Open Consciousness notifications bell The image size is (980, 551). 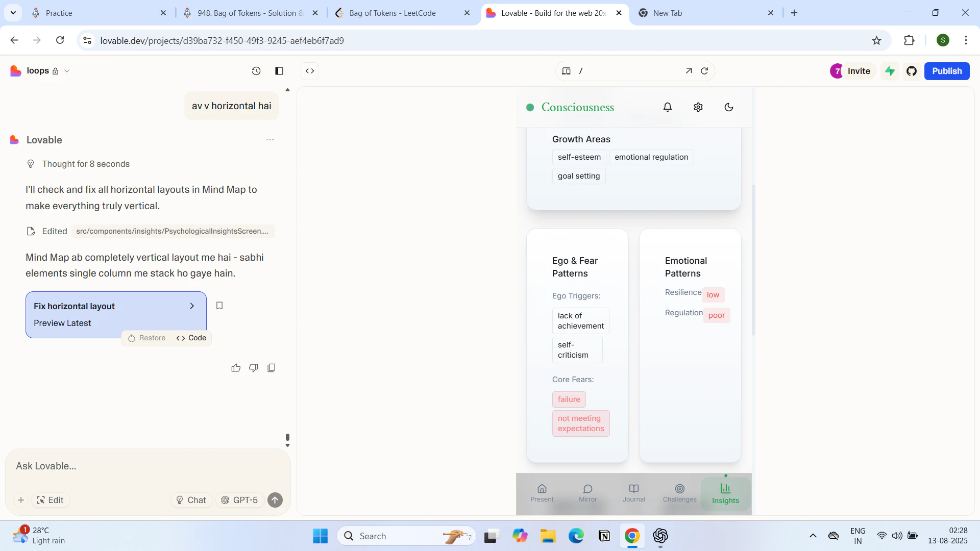pos(668,107)
